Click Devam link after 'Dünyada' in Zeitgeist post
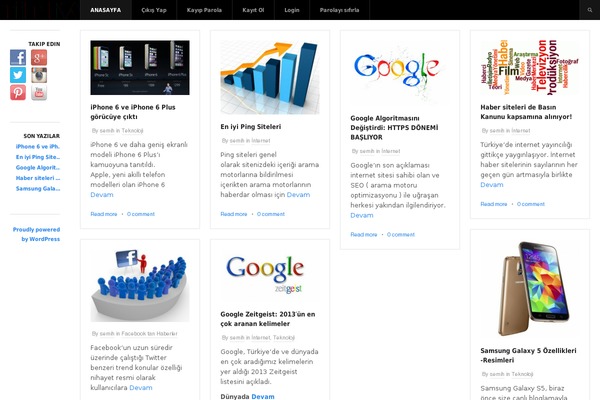 coord(263,397)
